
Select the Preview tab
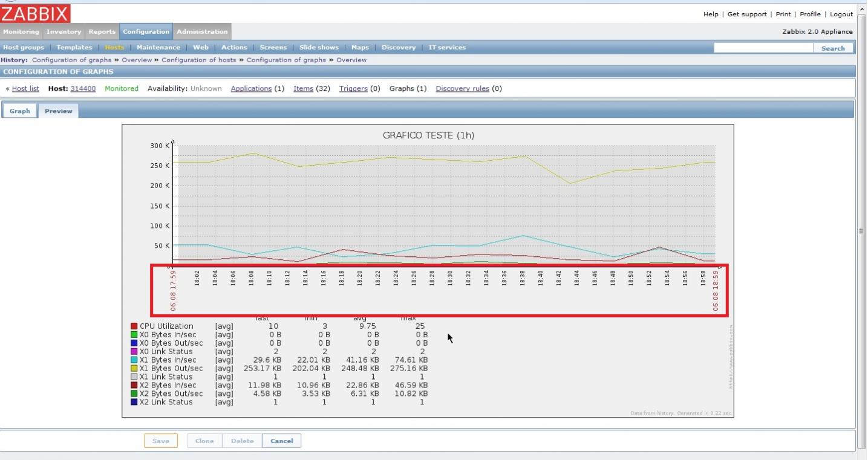[58, 111]
